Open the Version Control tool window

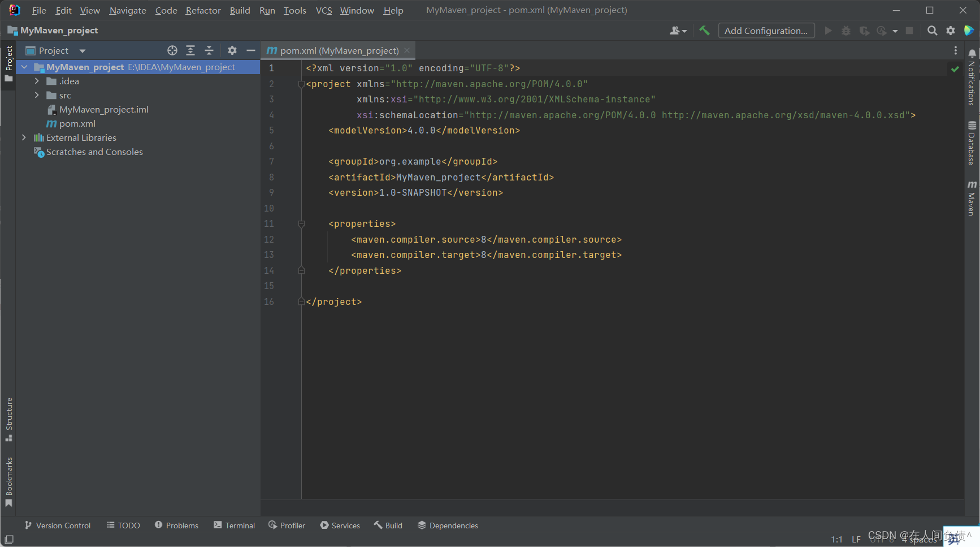pyautogui.click(x=57, y=526)
